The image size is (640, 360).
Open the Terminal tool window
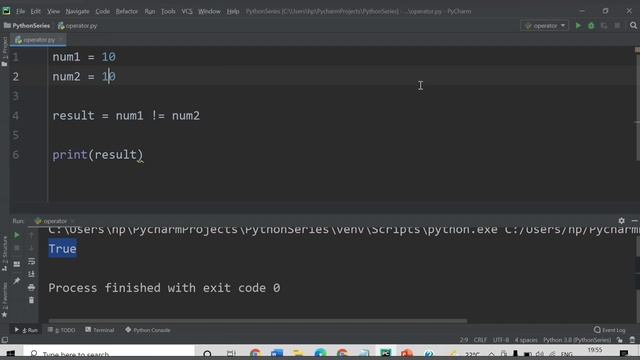click(x=100, y=330)
